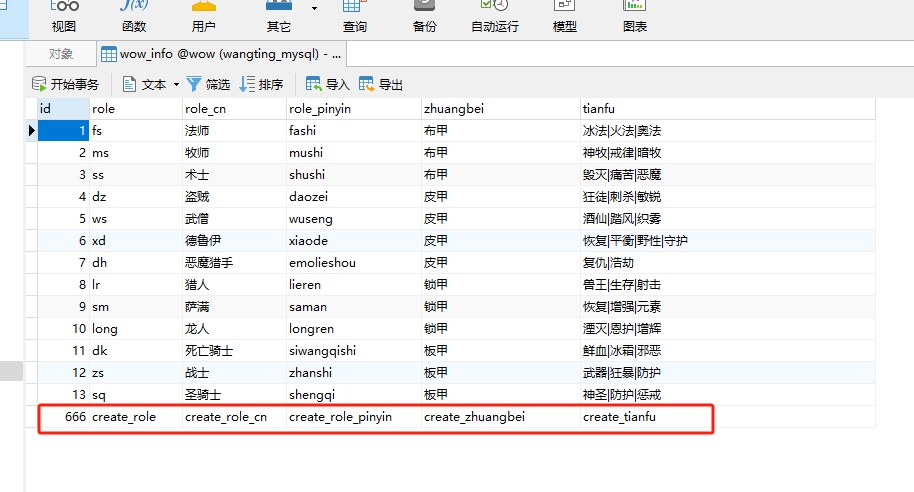Select the cell 'fashi'
The image size is (914, 492).
point(354,131)
